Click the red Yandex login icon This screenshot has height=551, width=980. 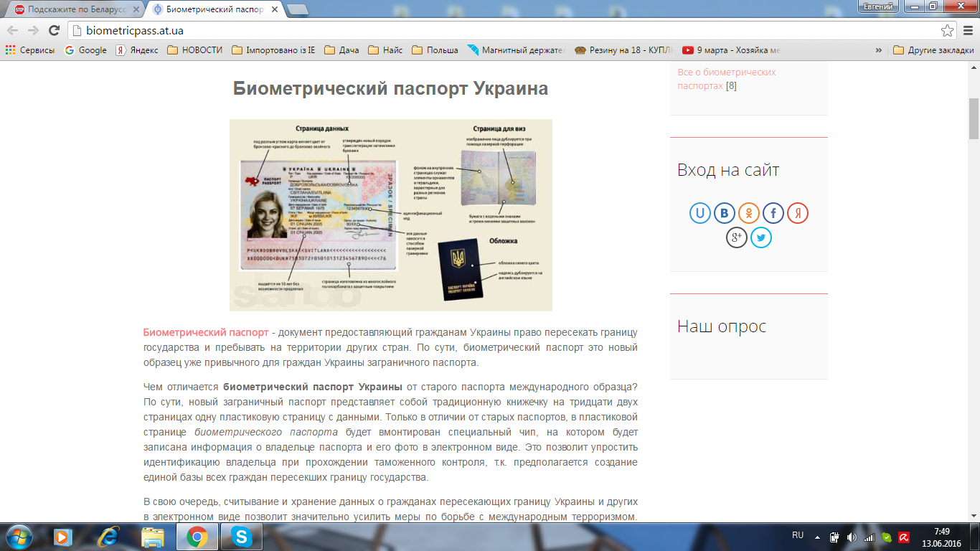798,213
